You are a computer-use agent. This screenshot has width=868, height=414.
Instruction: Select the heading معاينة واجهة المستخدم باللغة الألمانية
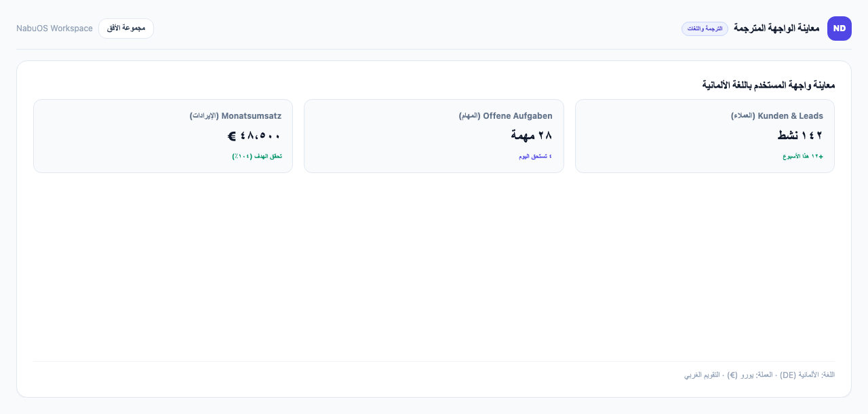768,85
